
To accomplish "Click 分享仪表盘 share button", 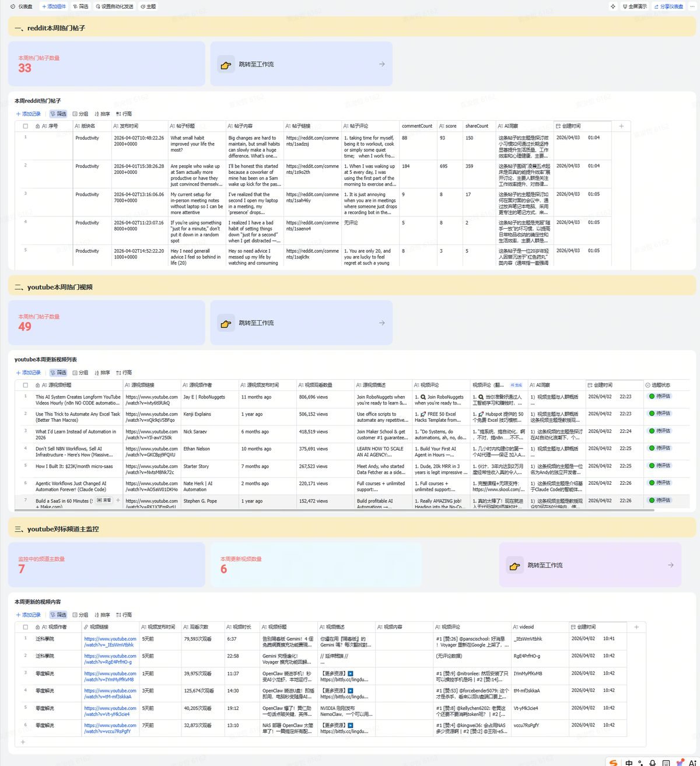I will coord(668,6).
